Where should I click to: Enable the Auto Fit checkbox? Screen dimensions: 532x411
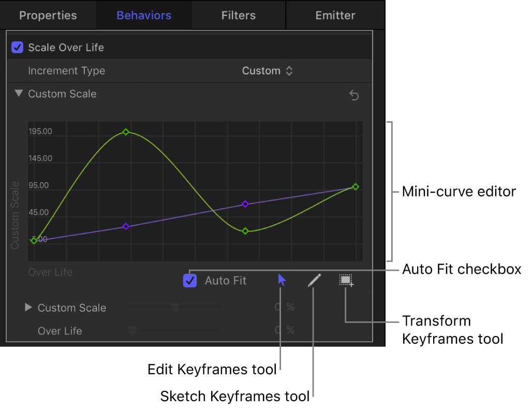pos(189,280)
